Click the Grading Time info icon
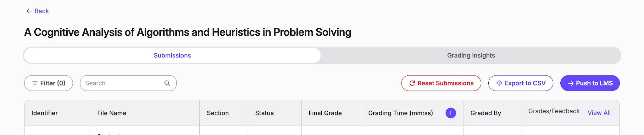Viewport: 644px width, 135px height. [x=451, y=113]
